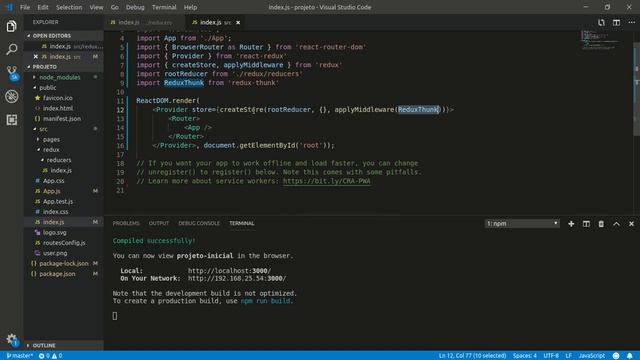Open the Help menu

pyautogui.click(x=190, y=7)
